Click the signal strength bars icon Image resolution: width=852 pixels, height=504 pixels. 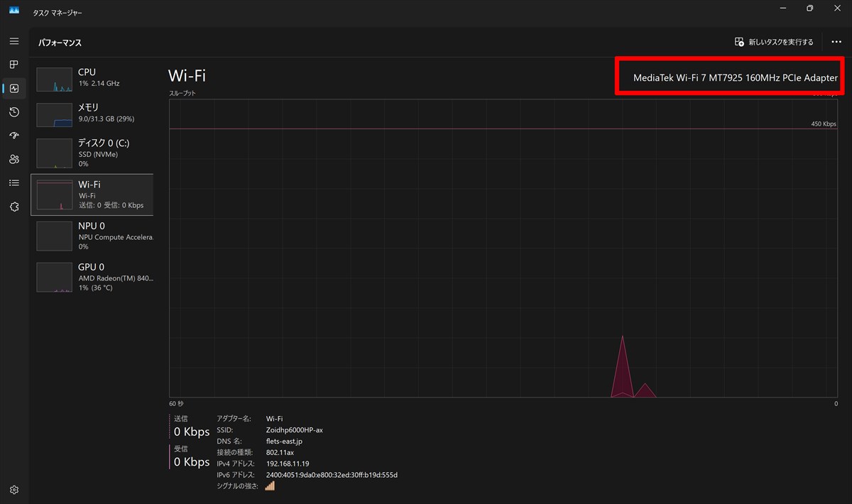tap(270, 486)
